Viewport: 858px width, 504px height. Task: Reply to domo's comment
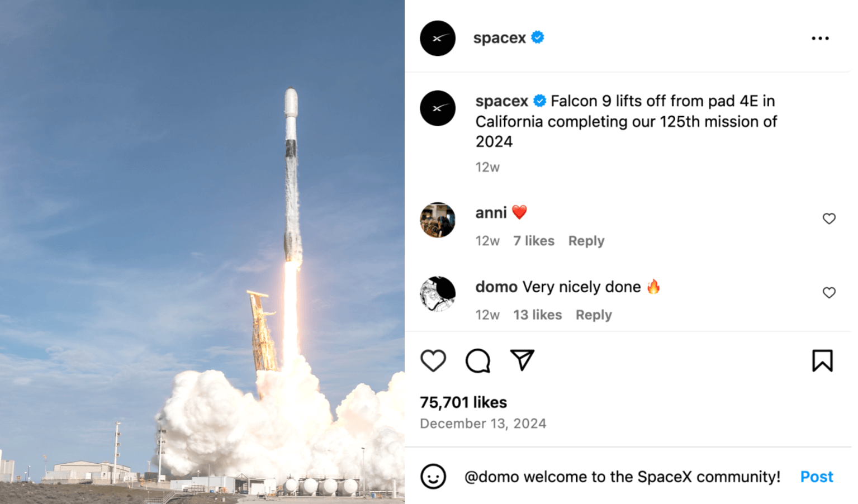click(x=594, y=315)
